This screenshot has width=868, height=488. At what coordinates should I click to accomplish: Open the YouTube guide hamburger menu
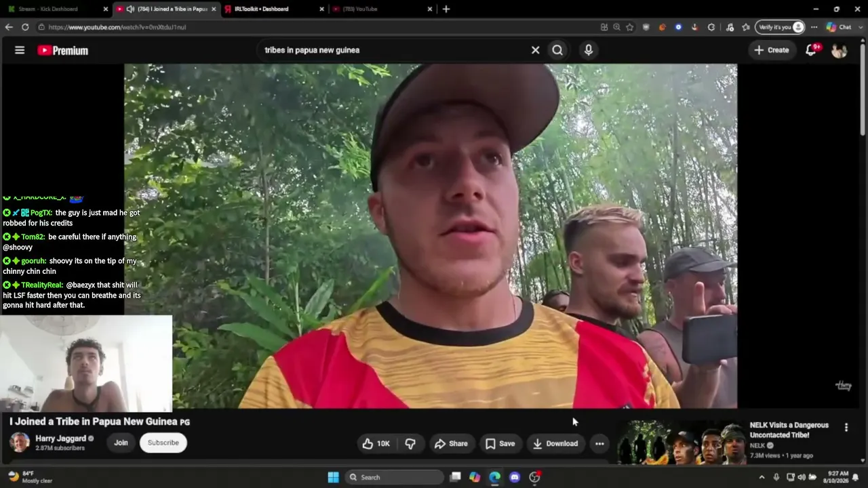point(20,50)
